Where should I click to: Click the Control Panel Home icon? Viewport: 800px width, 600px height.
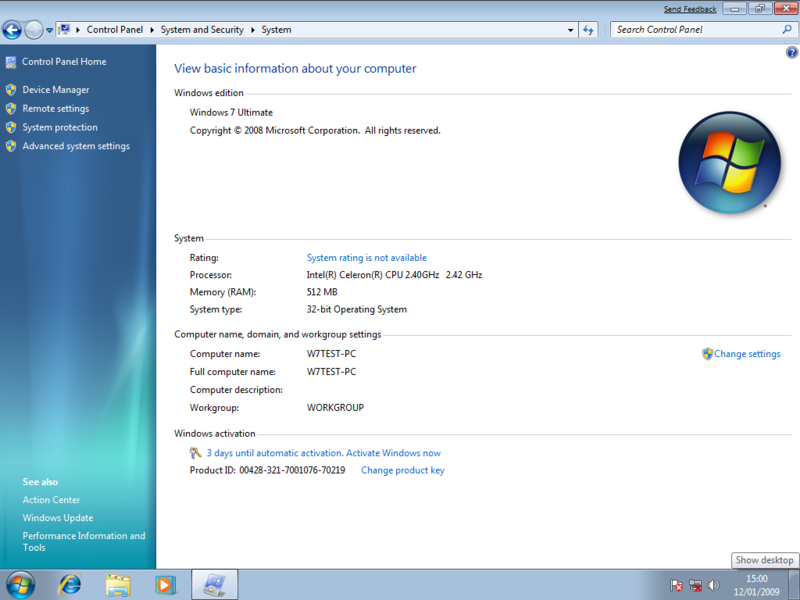tap(11, 62)
